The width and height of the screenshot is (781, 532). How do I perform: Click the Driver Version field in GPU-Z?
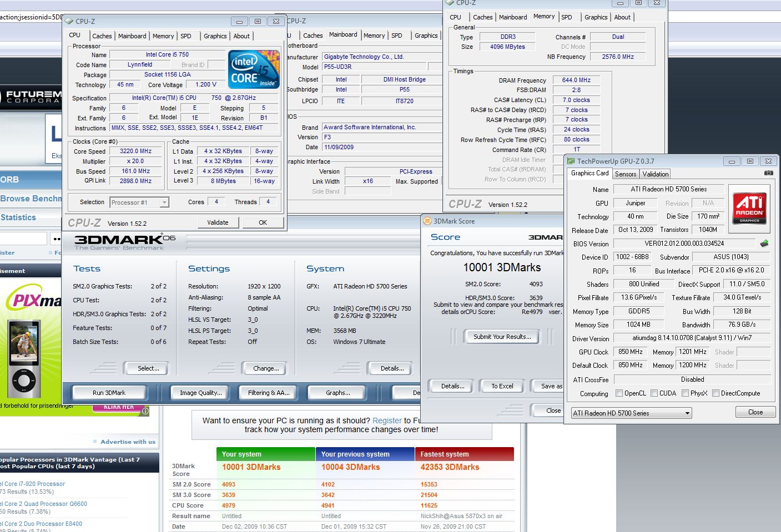tap(692, 338)
